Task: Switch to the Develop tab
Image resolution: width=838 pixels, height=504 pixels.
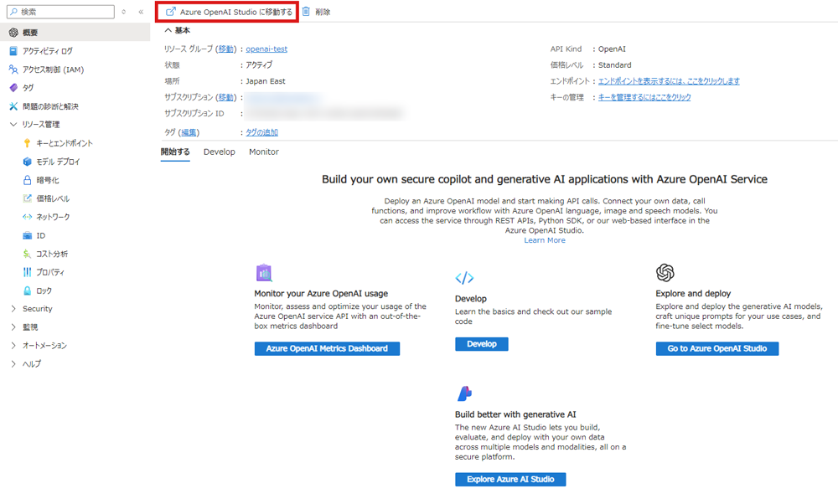Action: tap(219, 152)
